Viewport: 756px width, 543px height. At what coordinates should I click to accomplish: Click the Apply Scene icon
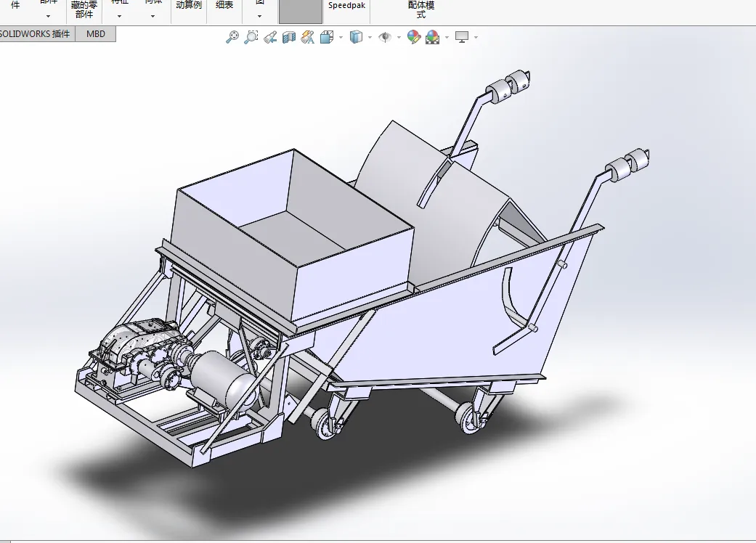(433, 37)
